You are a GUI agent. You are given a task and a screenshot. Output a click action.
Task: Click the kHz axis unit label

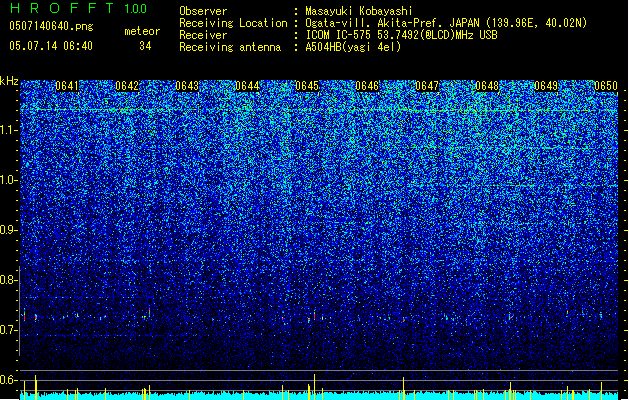click(9, 81)
